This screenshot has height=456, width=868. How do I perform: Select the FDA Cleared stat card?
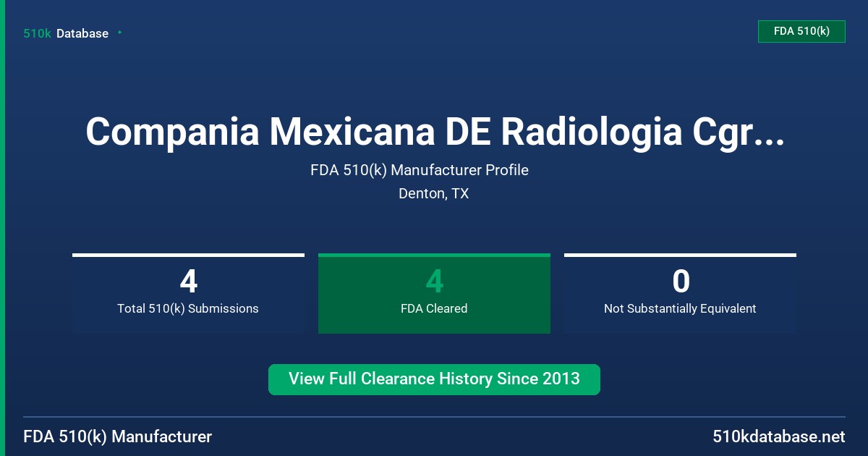click(x=434, y=293)
